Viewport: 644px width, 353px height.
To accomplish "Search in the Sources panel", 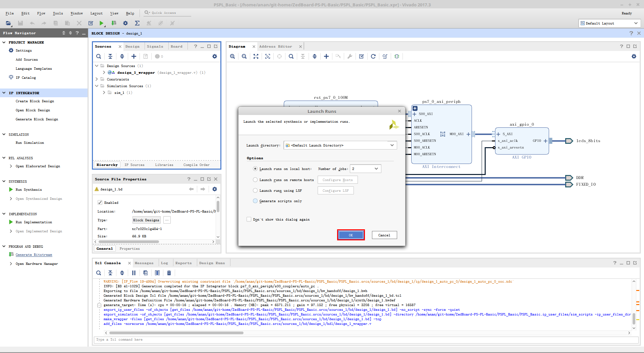I will (99, 56).
